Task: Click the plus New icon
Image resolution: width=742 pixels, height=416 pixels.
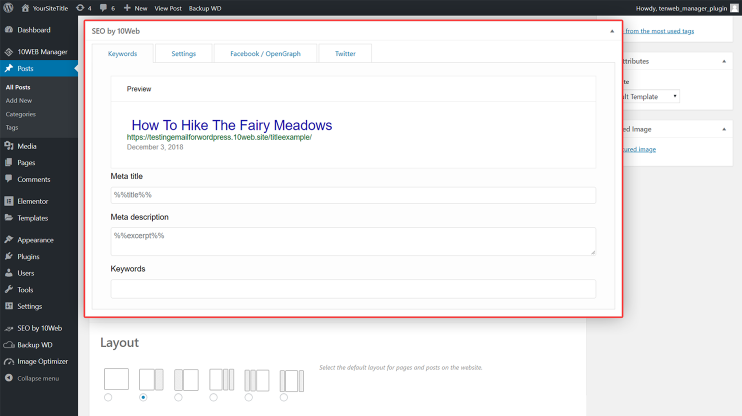Action: pyautogui.click(x=127, y=8)
